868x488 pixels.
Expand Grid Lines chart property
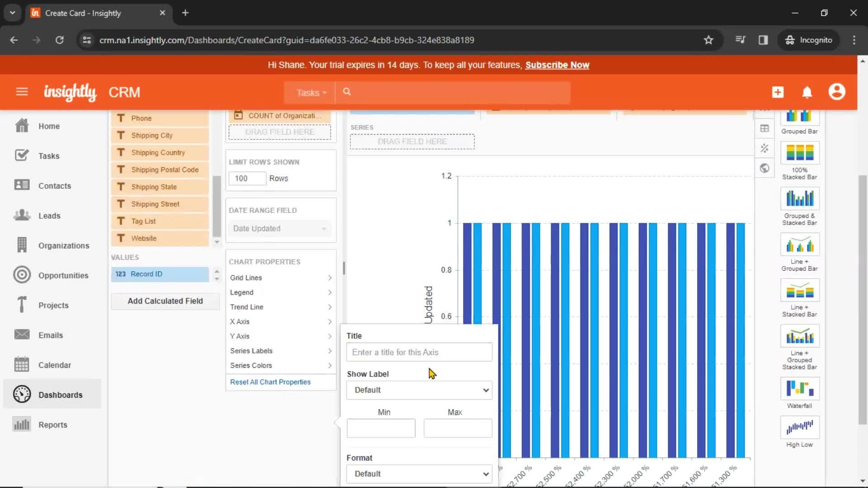pyautogui.click(x=281, y=277)
